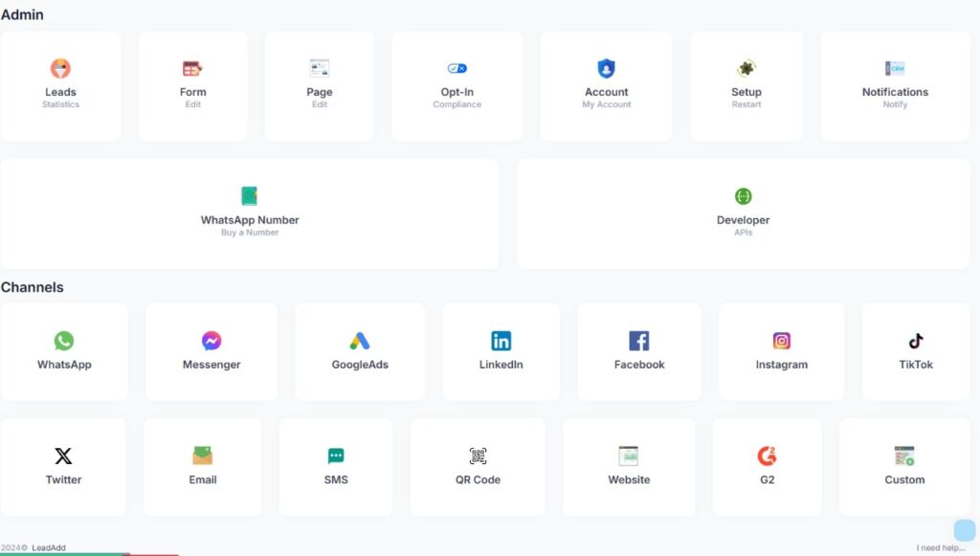Select the QR Code channel icon

tap(478, 456)
